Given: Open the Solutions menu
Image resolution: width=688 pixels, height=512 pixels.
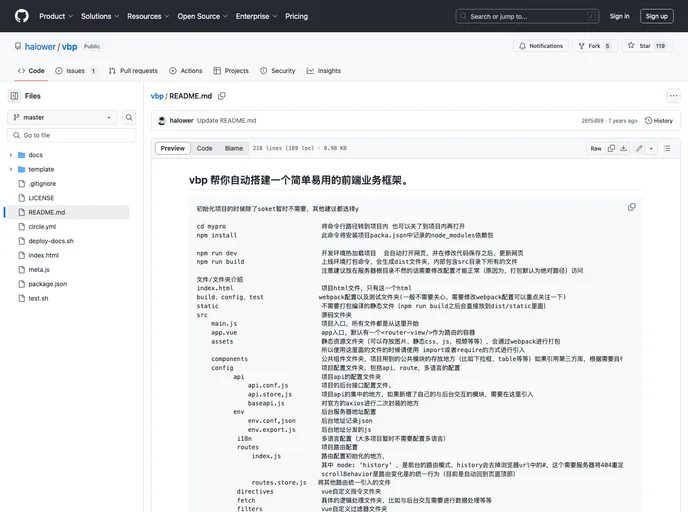Looking at the screenshot, I should coord(100,16).
